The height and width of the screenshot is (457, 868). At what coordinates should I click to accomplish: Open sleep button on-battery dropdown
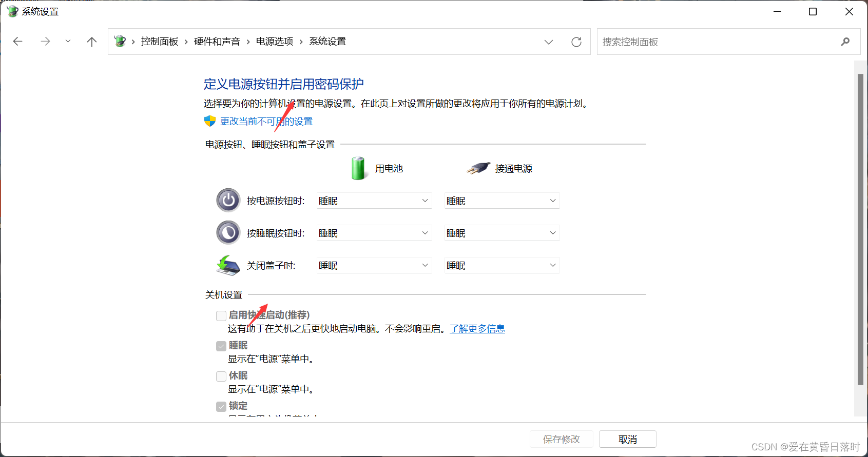374,233
